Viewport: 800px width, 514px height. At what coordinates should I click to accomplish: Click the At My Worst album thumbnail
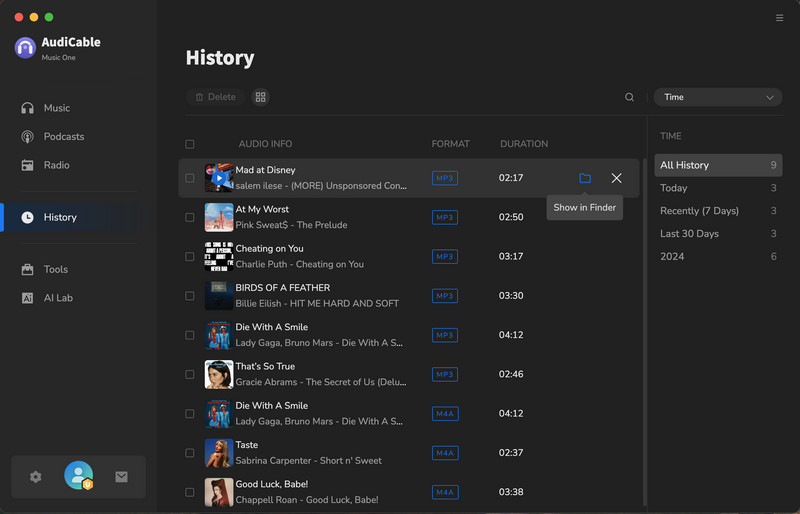(219, 217)
